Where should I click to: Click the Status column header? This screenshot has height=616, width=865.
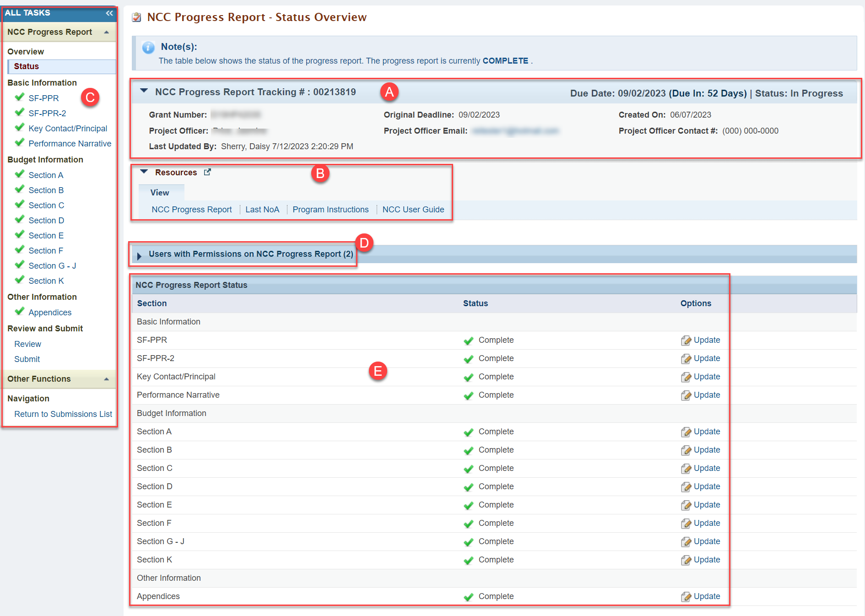pyautogui.click(x=476, y=303)
